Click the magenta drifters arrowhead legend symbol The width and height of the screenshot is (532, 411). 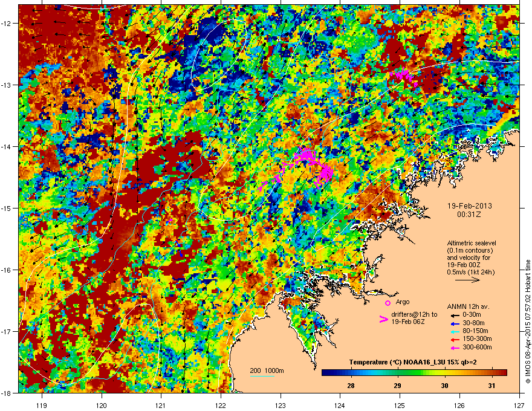pyautogui.click(x=383, y=319)
